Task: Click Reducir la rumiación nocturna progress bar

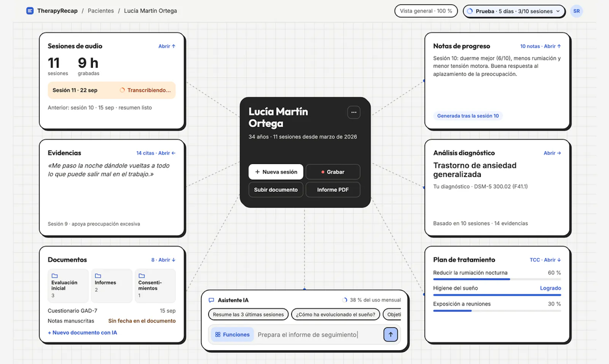Action: (x=497, y=279)
